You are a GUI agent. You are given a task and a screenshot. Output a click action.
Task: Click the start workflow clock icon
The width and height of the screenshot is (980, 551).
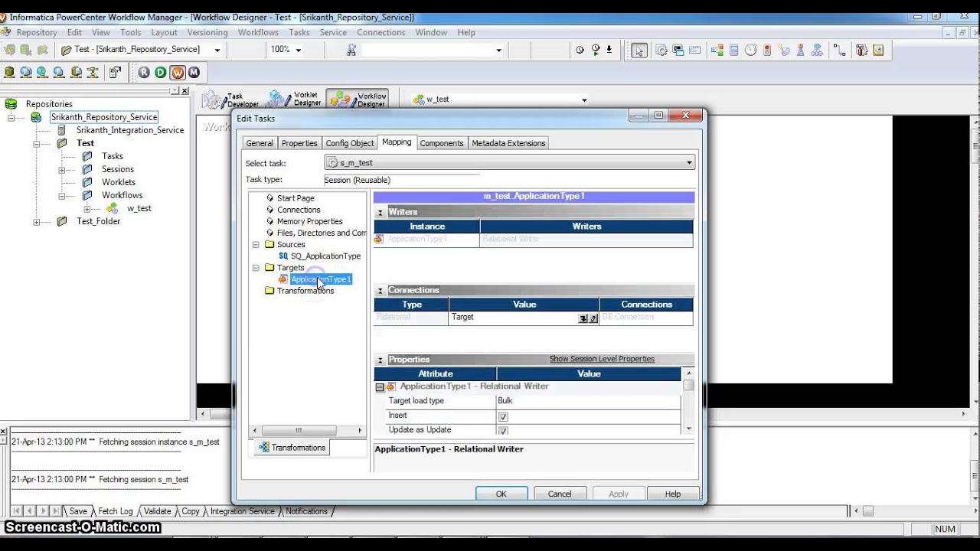click(x=596, y=50)
